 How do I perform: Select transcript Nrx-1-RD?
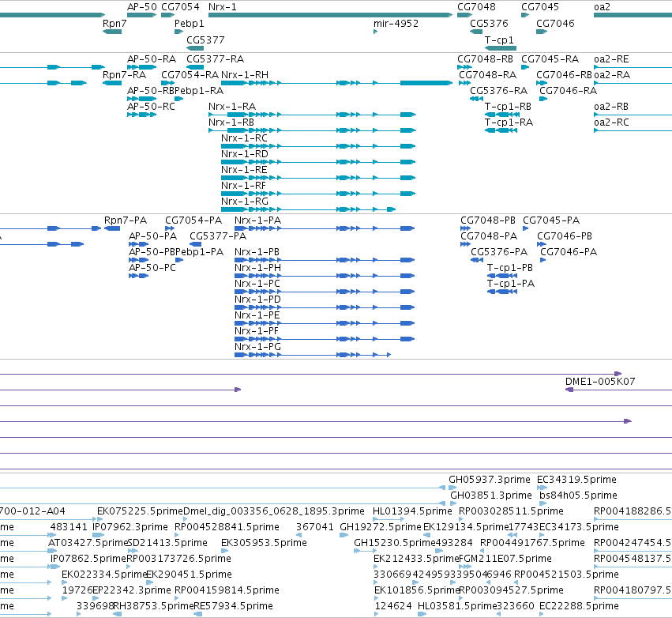pyautogui.click(x=245, y=154)
